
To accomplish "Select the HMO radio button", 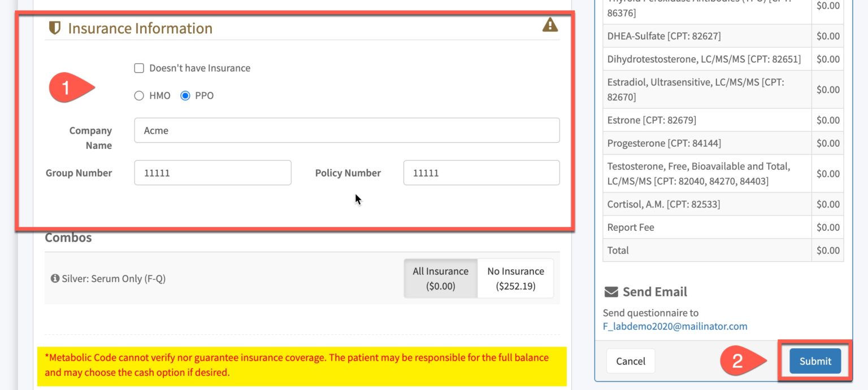I will [139, 95].
